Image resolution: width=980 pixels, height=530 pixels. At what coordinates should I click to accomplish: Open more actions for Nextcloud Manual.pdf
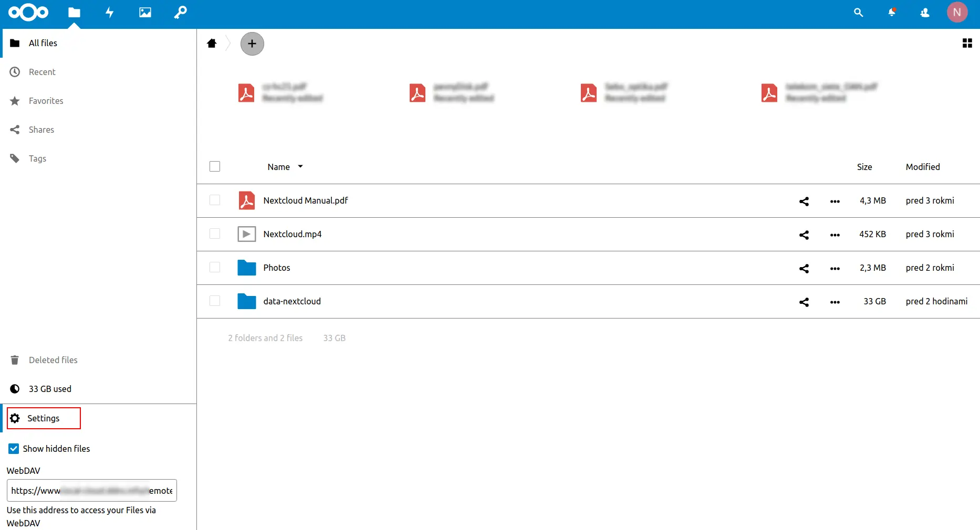click(x=835, y=201)
